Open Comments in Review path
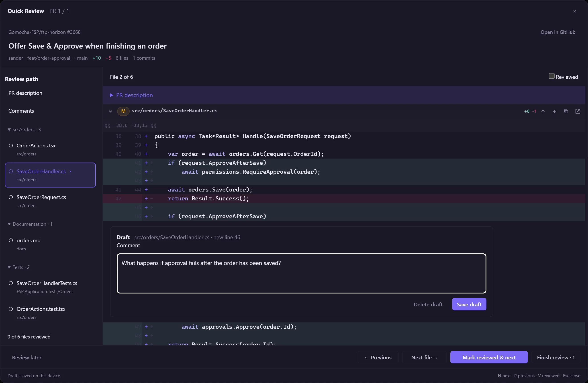 (21, 111)
